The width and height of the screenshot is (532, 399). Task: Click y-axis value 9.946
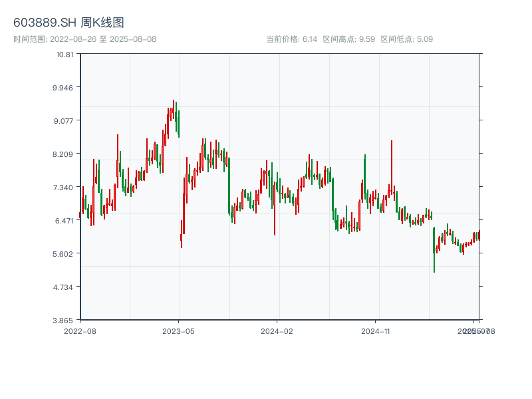tap(63, 88)
